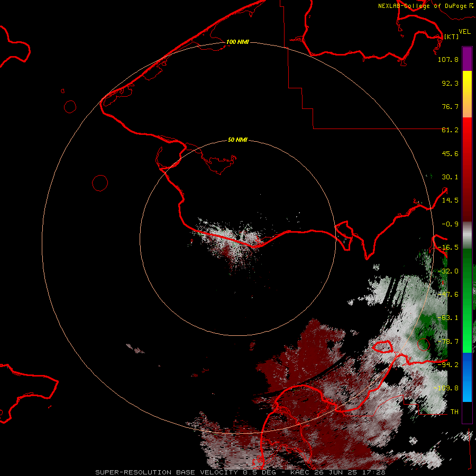
Task: Click the TH label below the scale
Action: tap(454, 412)
